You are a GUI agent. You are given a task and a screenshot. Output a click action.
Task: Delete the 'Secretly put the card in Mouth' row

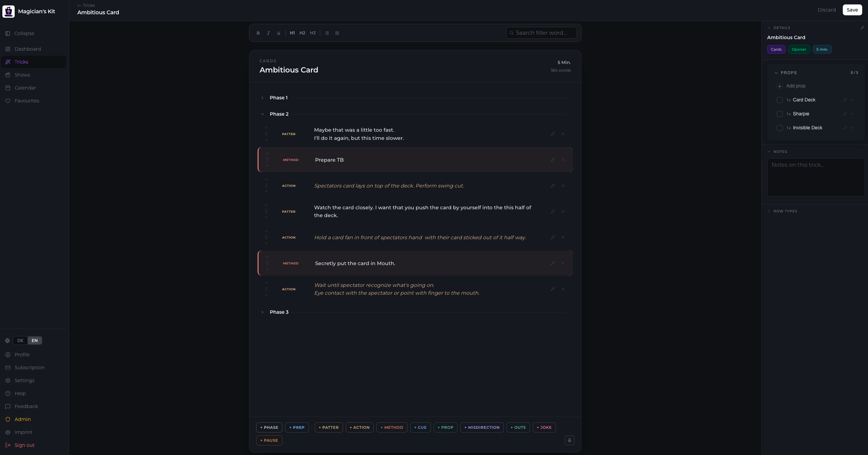coord(563,263)
